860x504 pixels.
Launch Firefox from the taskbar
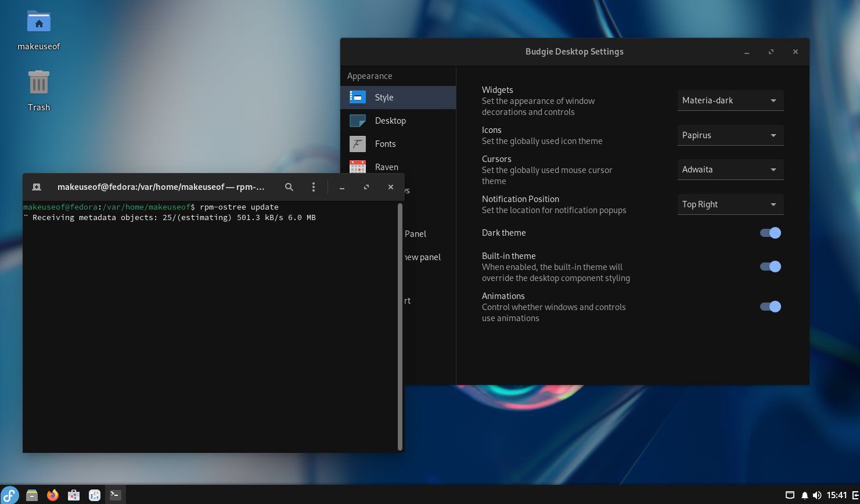point(52,495)
